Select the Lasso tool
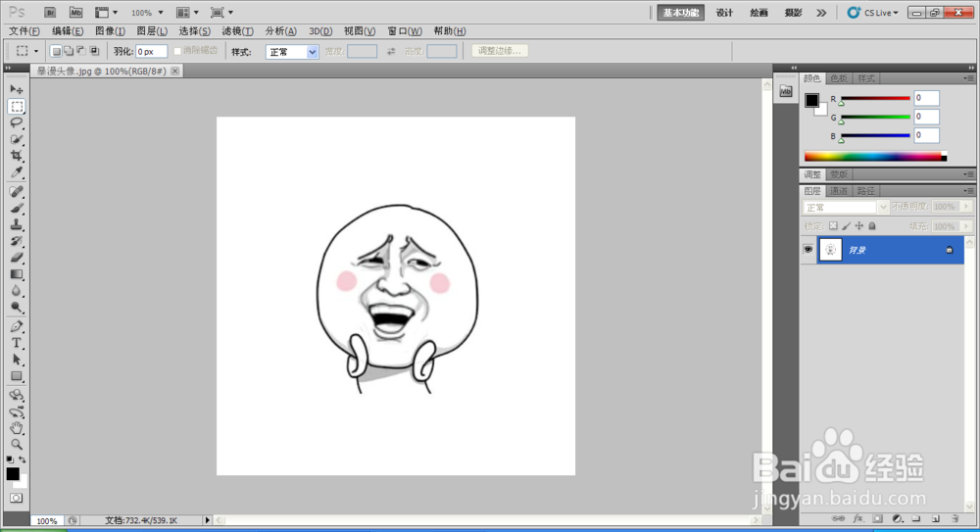Image resolution: width=980 pixels, height=532 pixels. pyautogui.click(x=17, y=122)
